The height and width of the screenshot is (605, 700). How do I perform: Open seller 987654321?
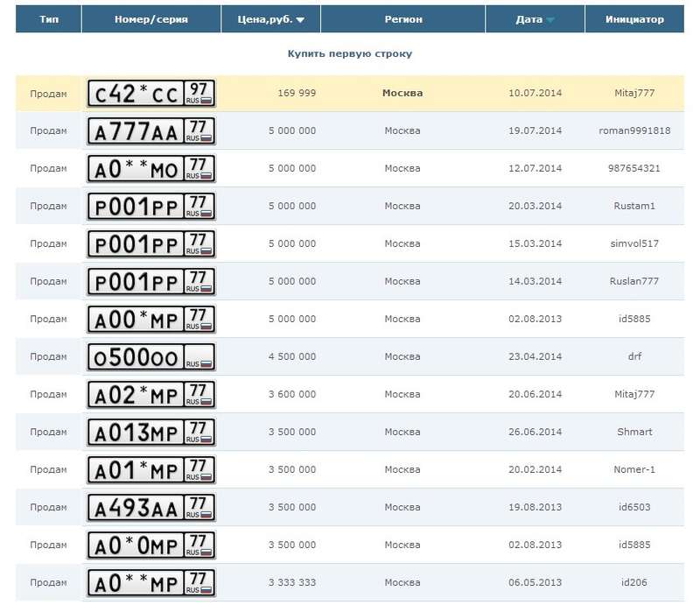633,168
